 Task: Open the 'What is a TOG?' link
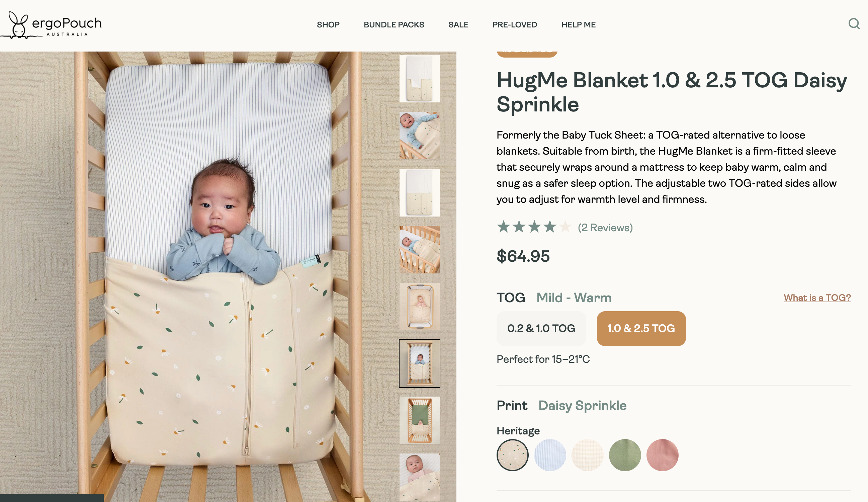817,298
